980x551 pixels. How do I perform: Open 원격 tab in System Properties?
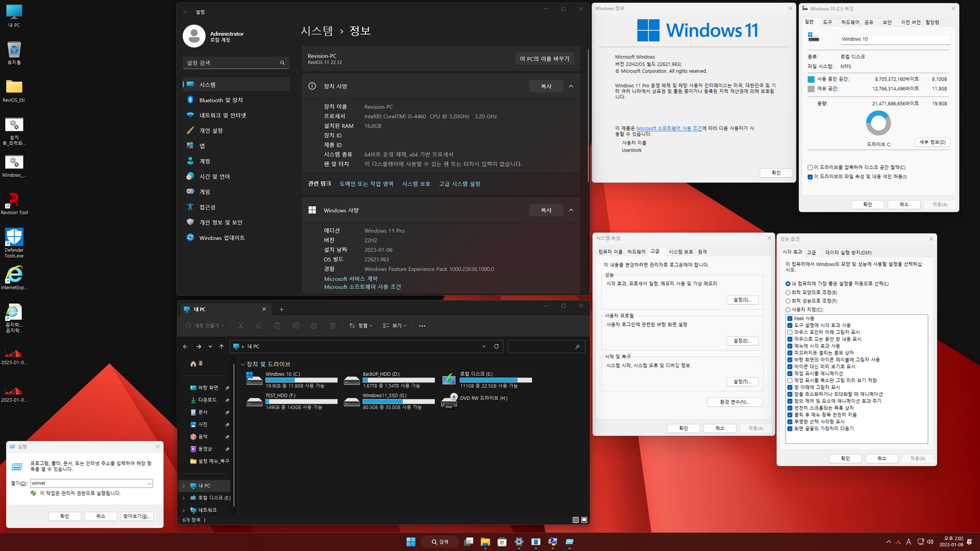[703, 252]
